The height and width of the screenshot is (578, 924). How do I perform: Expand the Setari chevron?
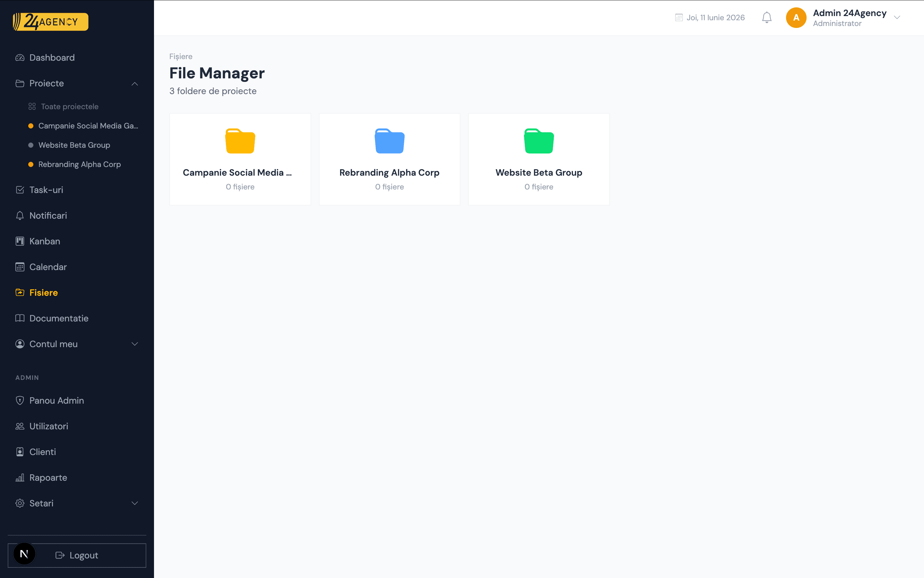tap(135, 503)
